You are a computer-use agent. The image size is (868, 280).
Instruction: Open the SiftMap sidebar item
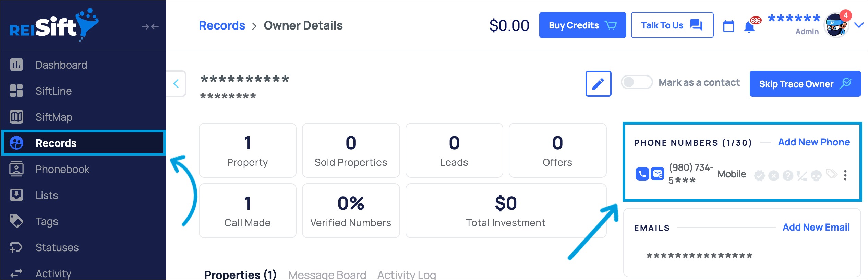click(x=54, y=117)
